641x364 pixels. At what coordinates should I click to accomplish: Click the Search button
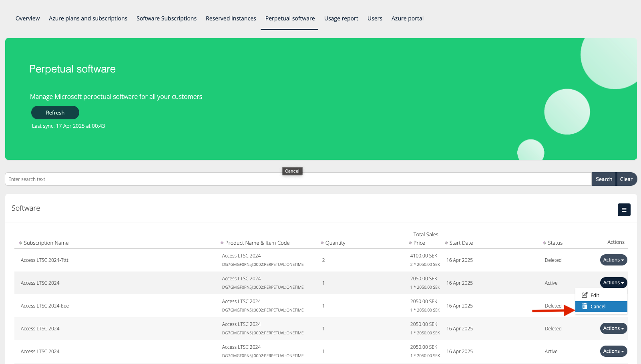(x=604, y=179)
